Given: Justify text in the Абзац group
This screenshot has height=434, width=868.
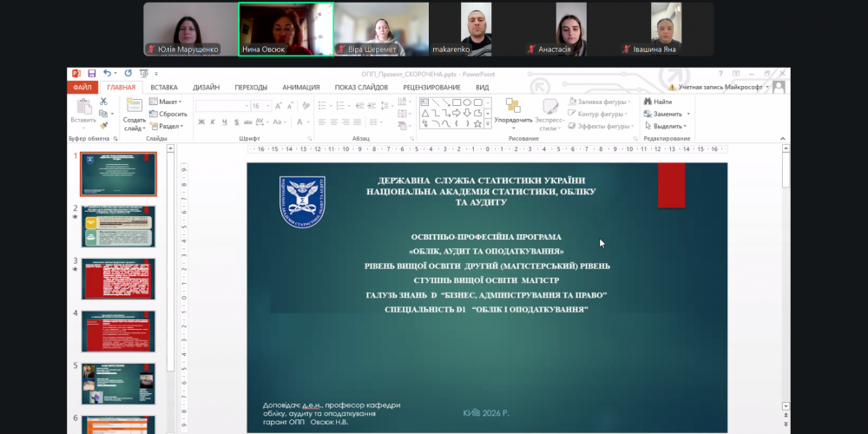Looking at the screenshot, I should point(357,122).
